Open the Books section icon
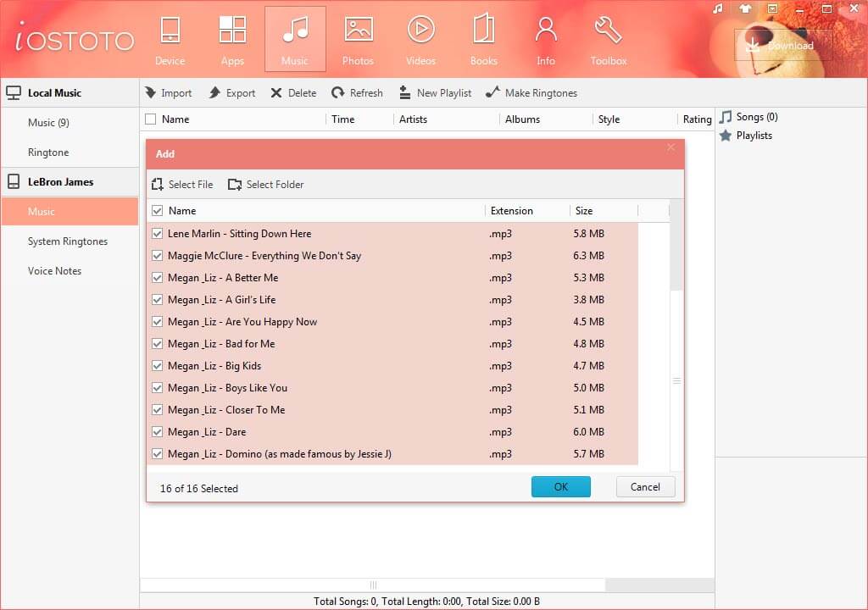This screenshot has width=868, height=610. click(x=483, y=39)
